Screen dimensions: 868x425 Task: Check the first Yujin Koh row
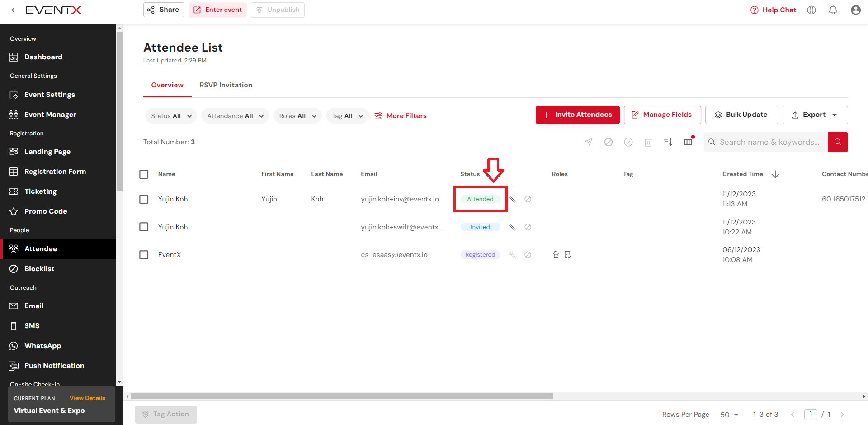coord(144,199)
